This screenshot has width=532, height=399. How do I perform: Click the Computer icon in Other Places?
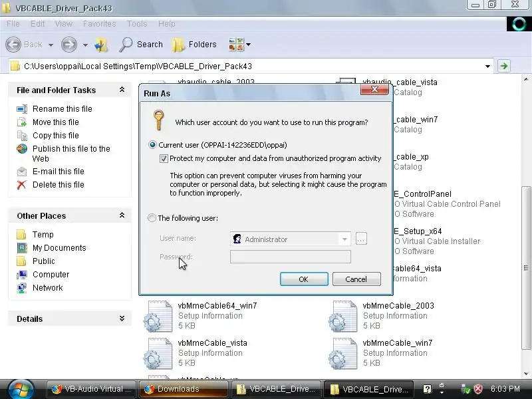pos(22,275)
